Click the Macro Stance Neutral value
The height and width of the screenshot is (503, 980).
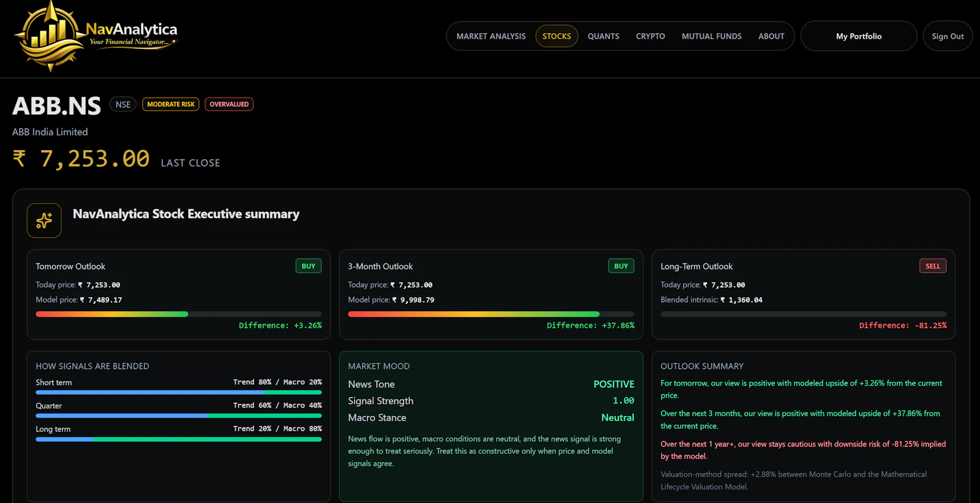click(617, 418)
